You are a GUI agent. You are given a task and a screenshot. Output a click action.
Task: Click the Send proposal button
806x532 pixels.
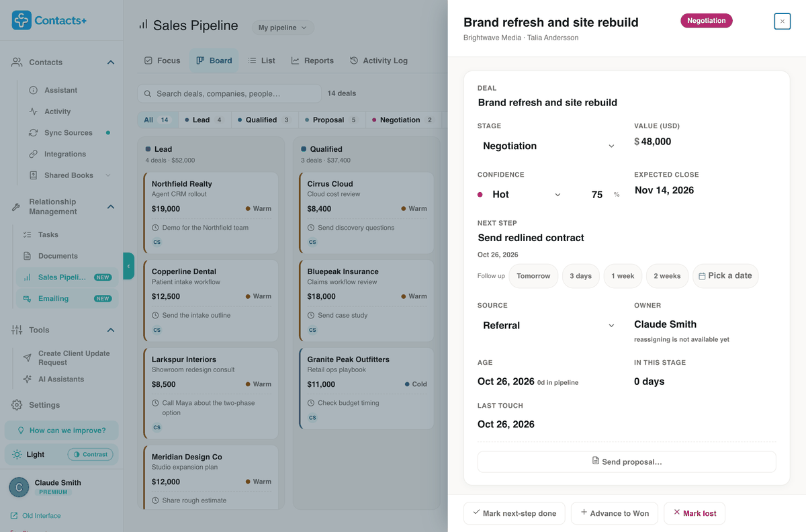coord(627,462)
